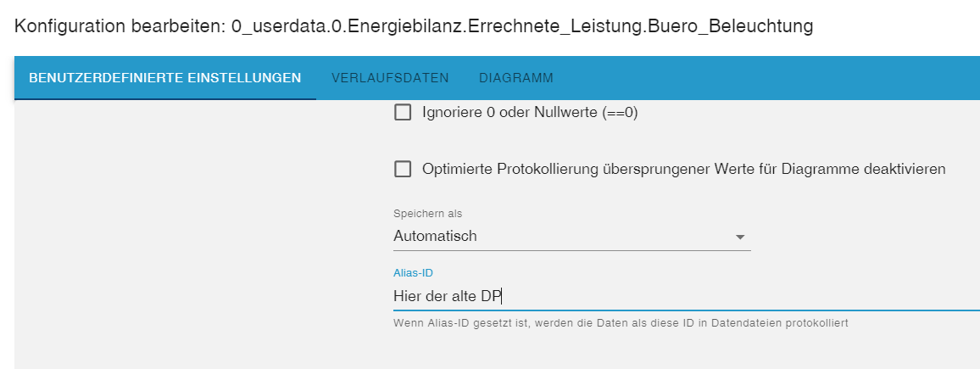Image resolution: width=980 pixels, height=369 pixels.
Task: Click the blue 'Alias-ID' field label
Action: click(x=414, y=272)
